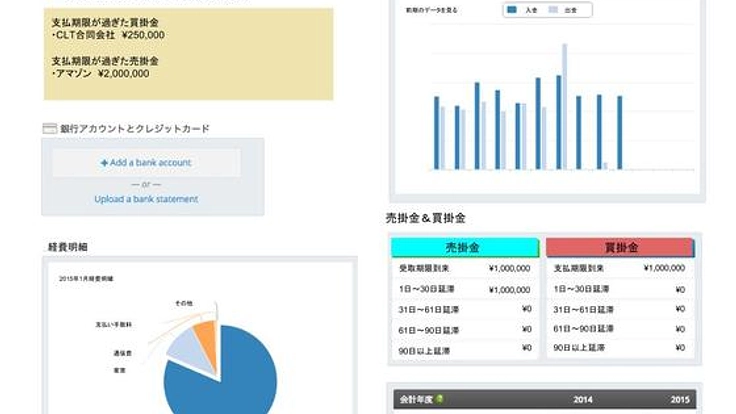This screenshot has height=414, width=736.
Task: Click the credit card icon beside 銀行アカウントとクレジットカード
Action: [50, 129]
